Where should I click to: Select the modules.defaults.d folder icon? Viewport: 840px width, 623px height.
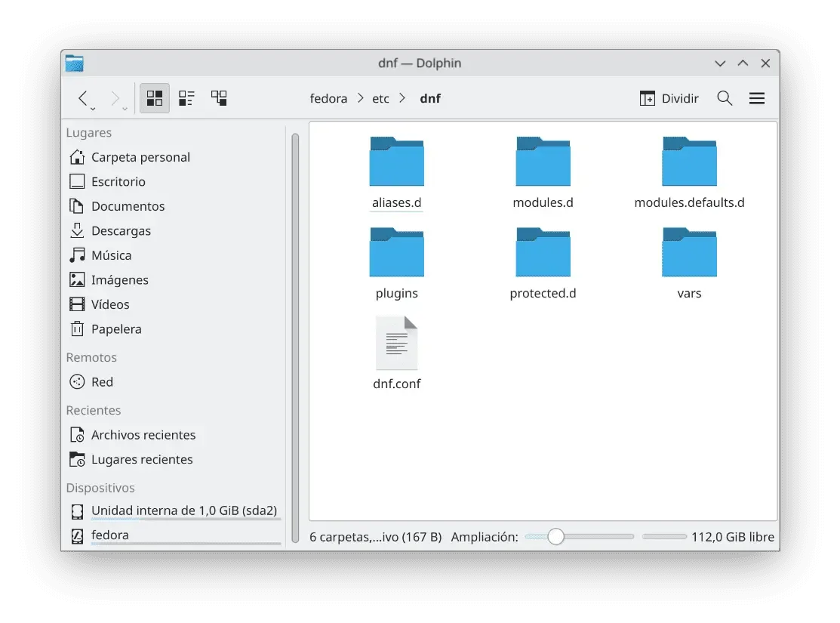[689, 162]
